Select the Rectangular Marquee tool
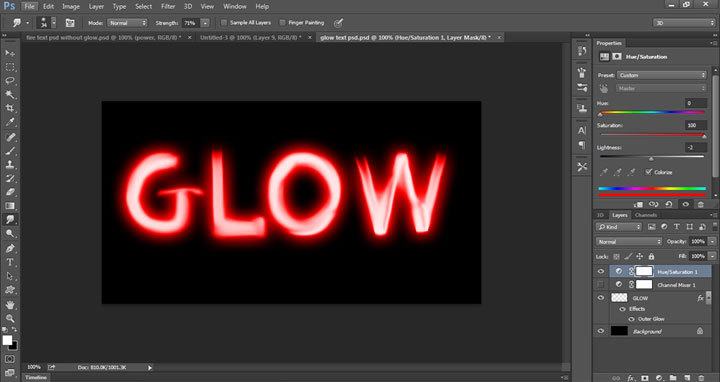The height and width of the screenshot is (382, 720). point(10,67)
